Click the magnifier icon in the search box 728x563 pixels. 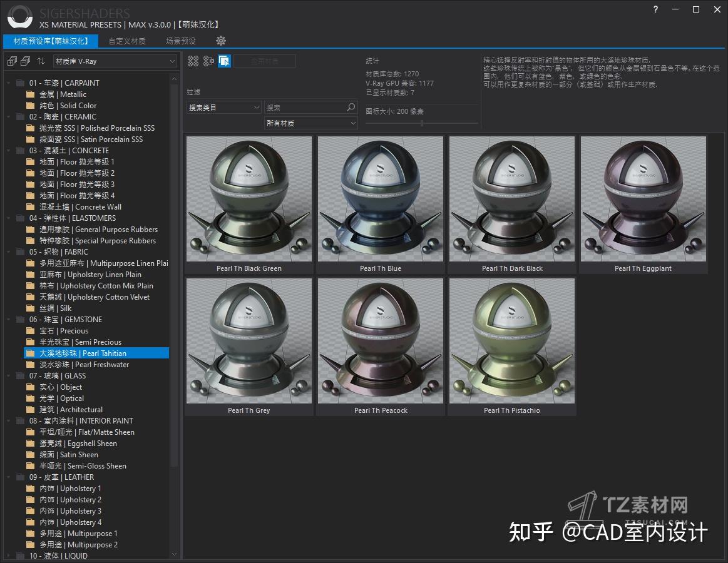351,107
